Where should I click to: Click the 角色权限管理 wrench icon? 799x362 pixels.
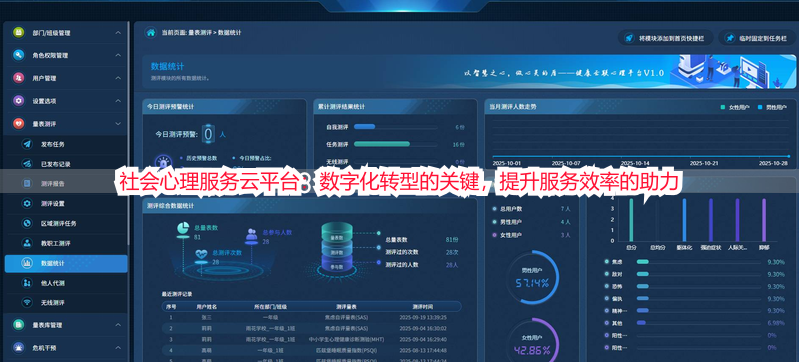(18, 55)
